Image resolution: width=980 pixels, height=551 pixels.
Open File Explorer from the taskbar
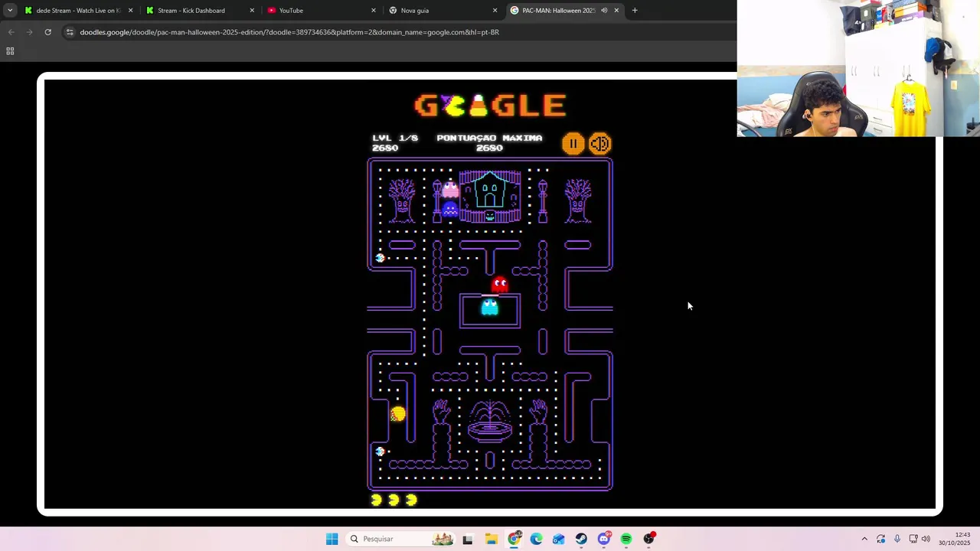491,539
